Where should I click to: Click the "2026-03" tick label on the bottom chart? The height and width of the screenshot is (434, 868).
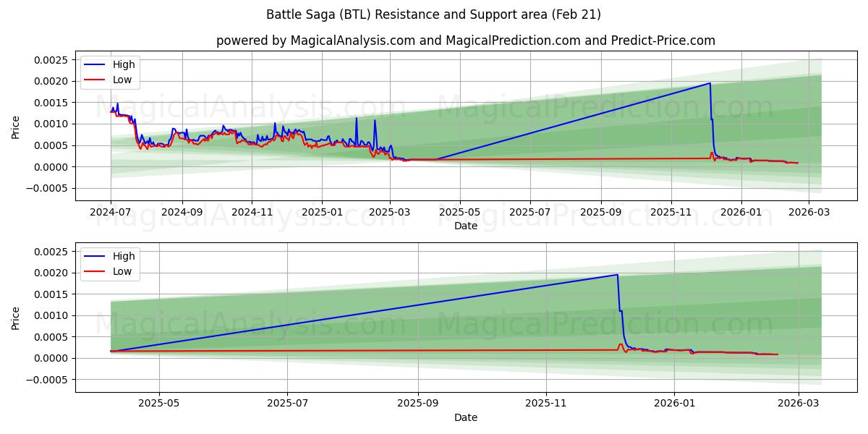coord(798,404)
